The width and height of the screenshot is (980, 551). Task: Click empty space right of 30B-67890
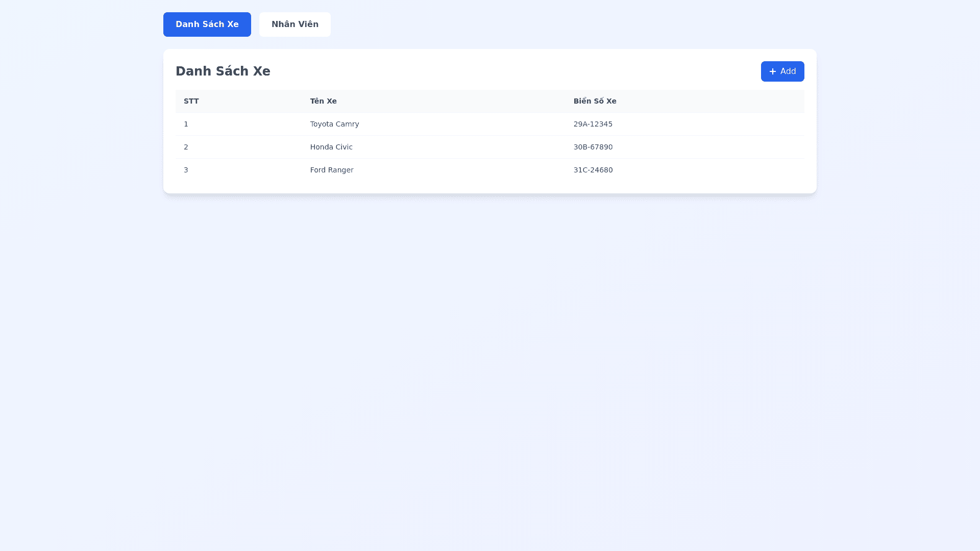pos(715,147)
